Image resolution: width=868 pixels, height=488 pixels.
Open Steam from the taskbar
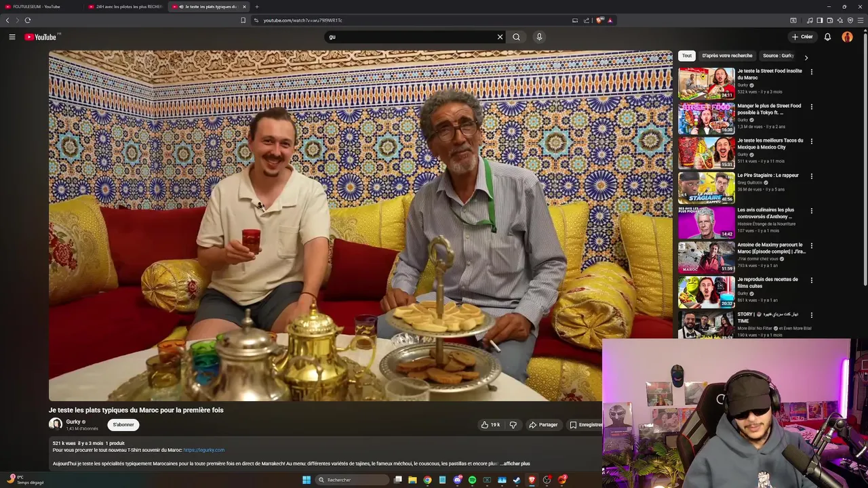coord(517,480)
